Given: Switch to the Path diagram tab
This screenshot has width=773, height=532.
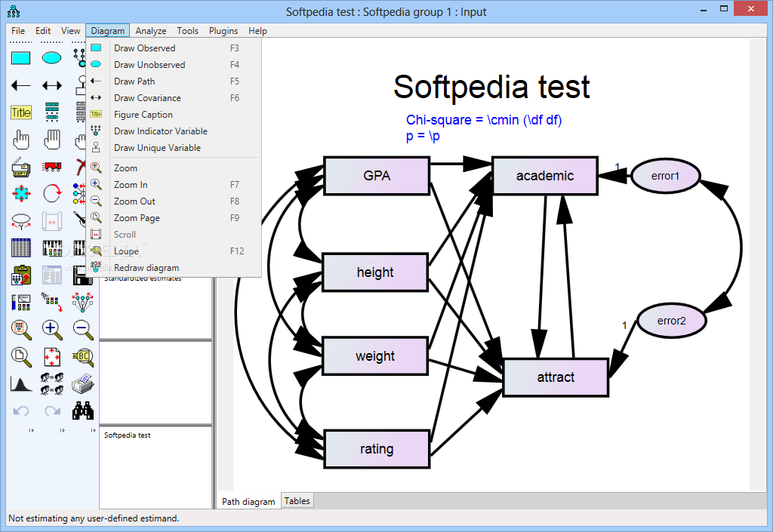Looking at the screenshot, I should coord(248,501).
